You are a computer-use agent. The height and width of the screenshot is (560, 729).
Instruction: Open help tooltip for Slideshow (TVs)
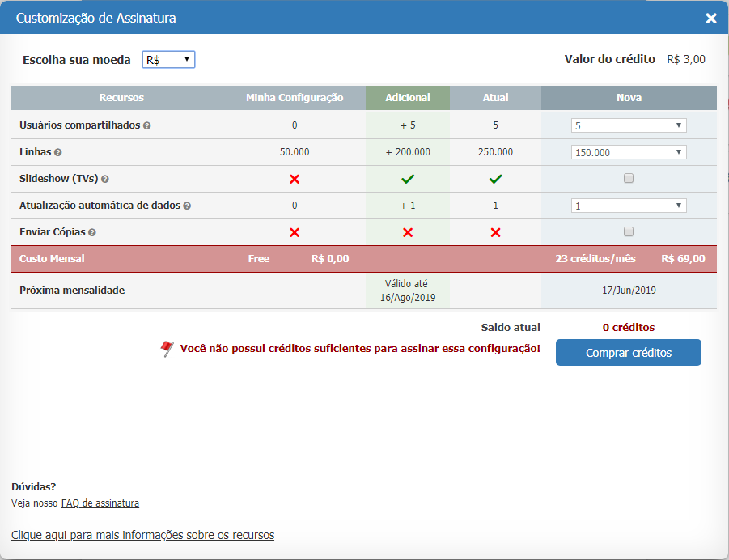point(106,178)
